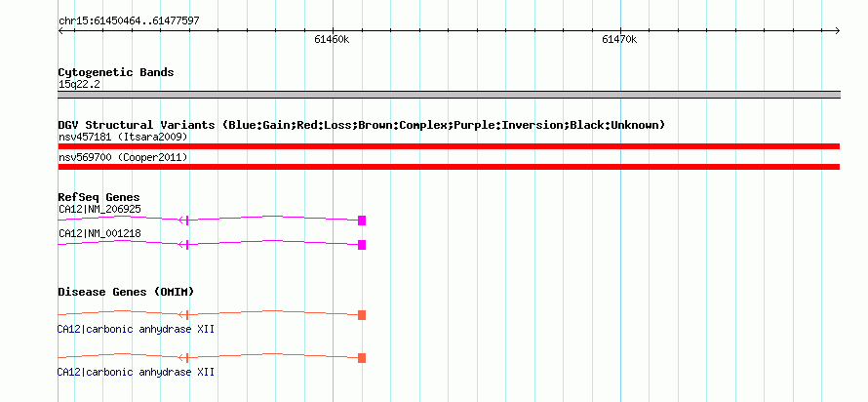Screen dimensions: 868x402
Task: Select the nsv457181 (Itsara2009) label
Action: [x=123, y=137]
